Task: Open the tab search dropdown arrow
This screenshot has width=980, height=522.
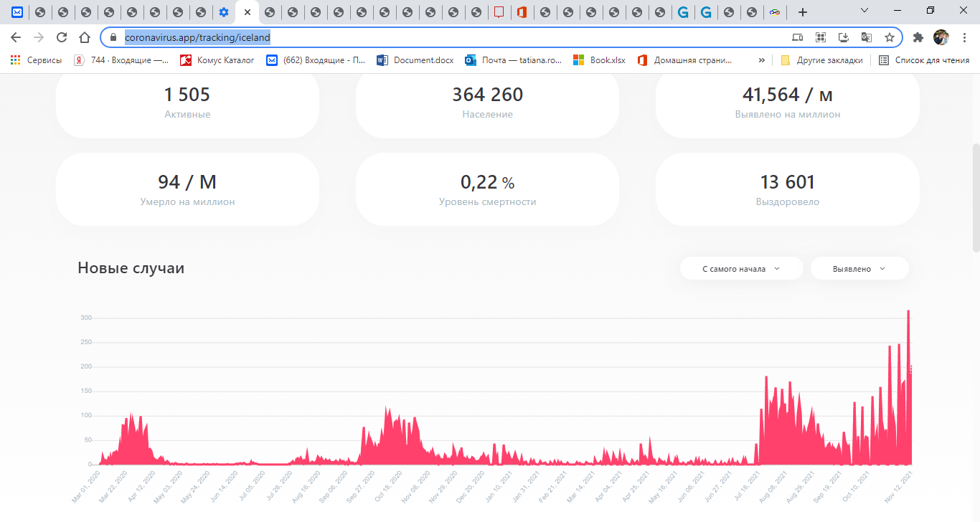Action: point(864,11)
